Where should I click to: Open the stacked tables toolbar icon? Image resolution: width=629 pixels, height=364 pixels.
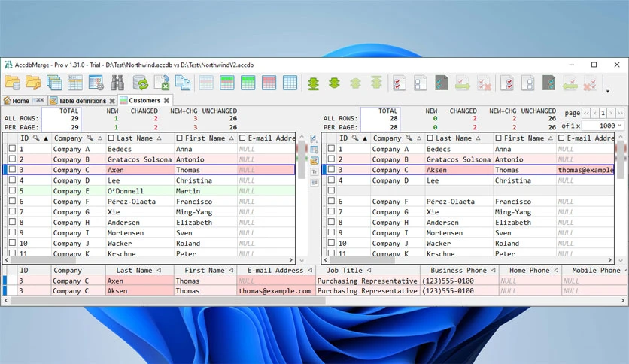pos(54,83)
